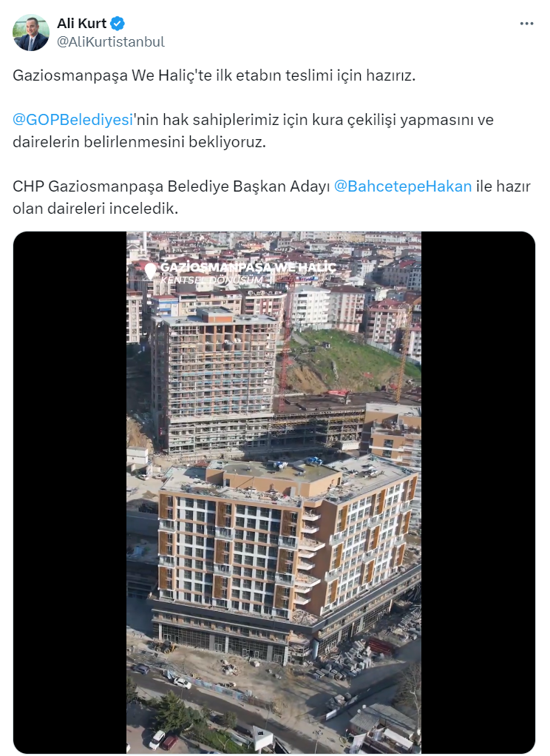Open the @AliKurtistanbul handle link
Image resolution: width=550 pixels, height=756 pixels.
click(111, 42)
